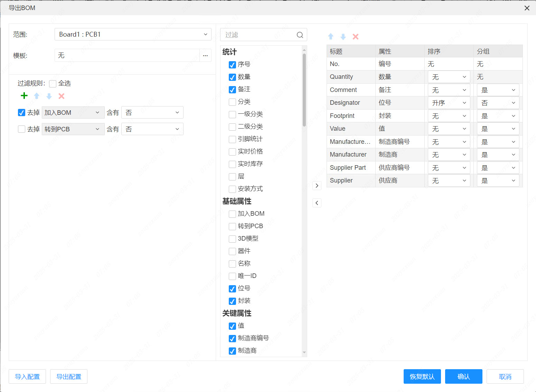Click the 恢复默认 button
The width and height of the screenshot is (536, 392).
pyautogui.click(x=422, y=376)
